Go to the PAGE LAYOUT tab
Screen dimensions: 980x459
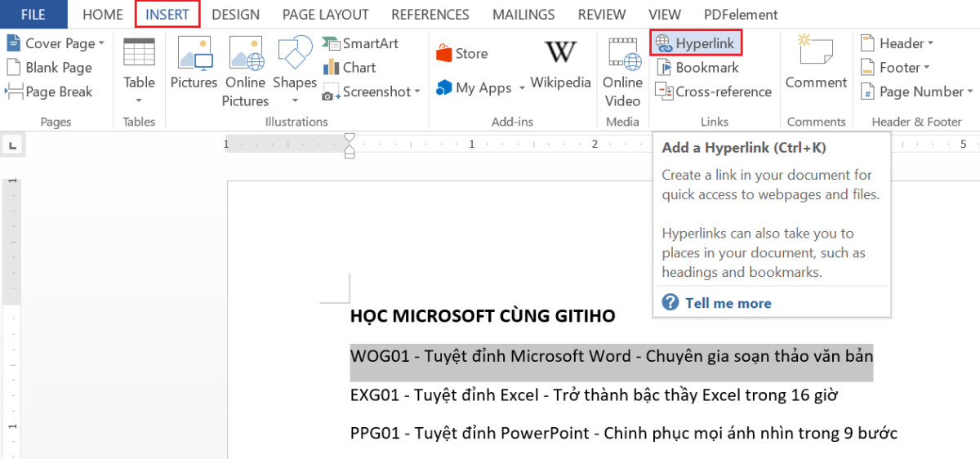pyautogui.click(x=325, y=15)
